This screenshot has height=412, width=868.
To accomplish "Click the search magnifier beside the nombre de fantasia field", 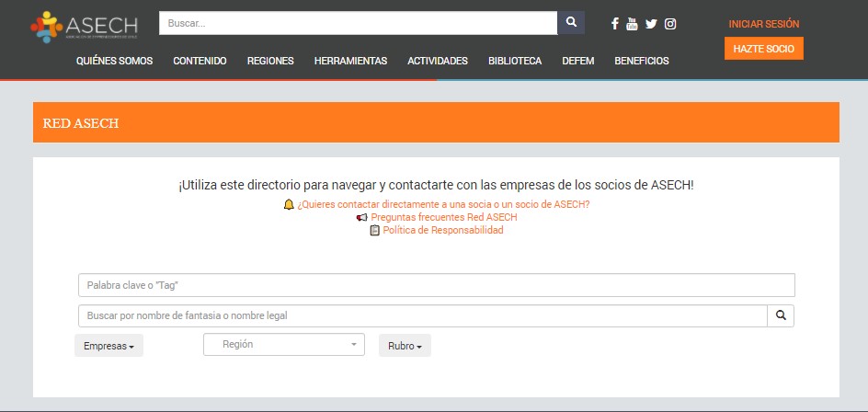I will 781,315.
